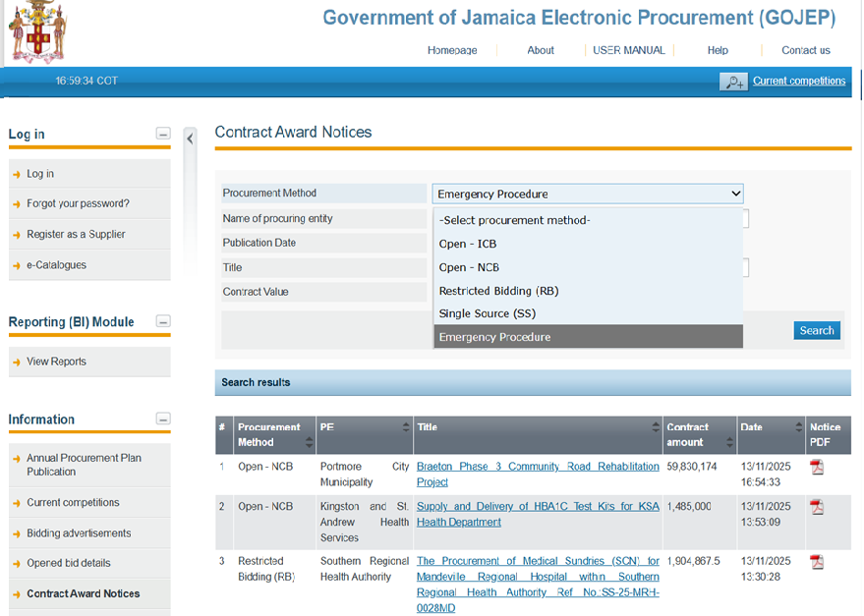Sort results by Title column
864x616 pixels.
[656, 426]
